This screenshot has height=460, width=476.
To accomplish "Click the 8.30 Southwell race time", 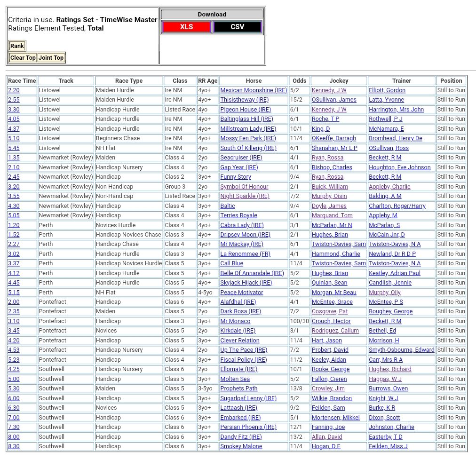I will 14,446.
